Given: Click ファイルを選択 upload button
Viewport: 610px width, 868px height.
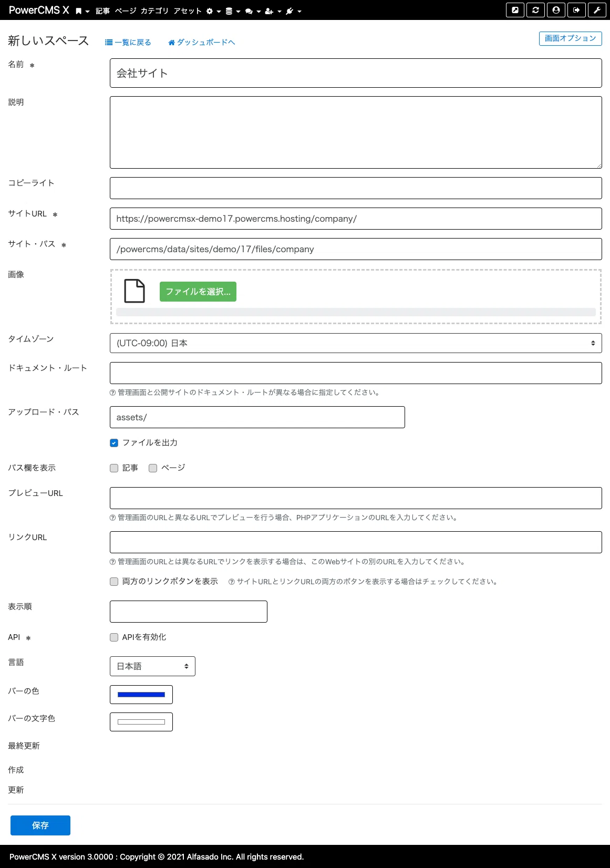Looking at the screenshot, I should pyautogui.click(x=198, y=292).
